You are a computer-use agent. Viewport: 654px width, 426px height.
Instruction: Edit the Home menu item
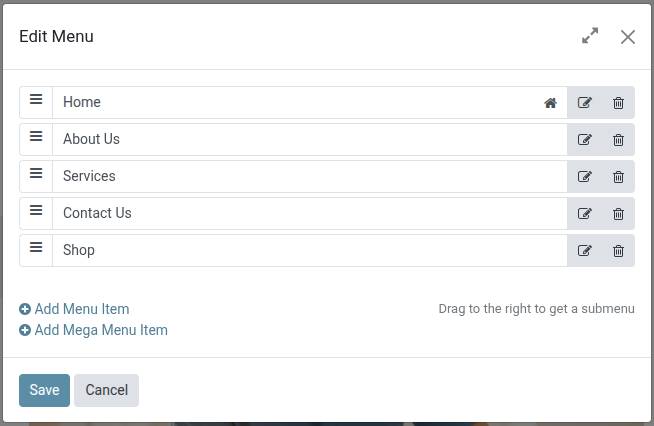coord(585,103)
